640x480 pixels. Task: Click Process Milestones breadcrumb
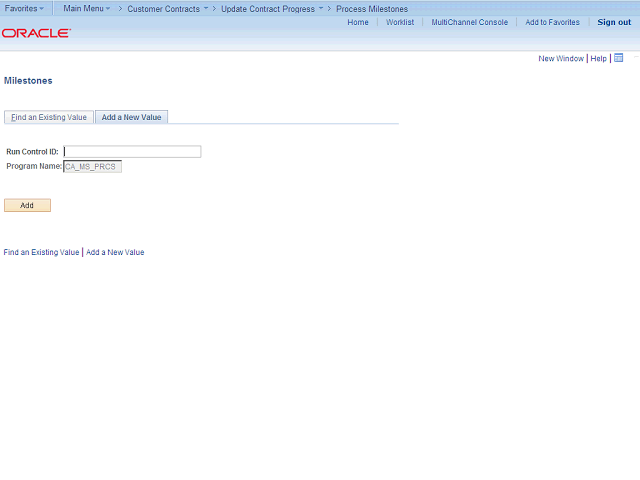(372, 9)
